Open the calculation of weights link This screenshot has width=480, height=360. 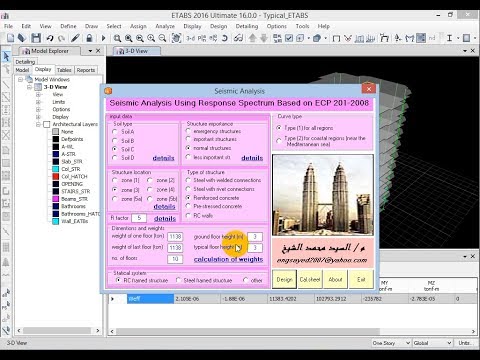click(228, 259)
